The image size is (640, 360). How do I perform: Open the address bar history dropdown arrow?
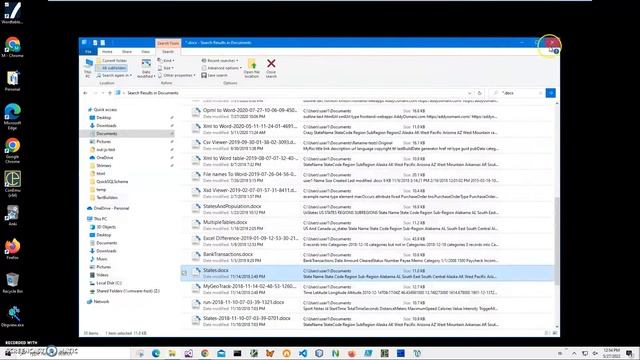469,93
